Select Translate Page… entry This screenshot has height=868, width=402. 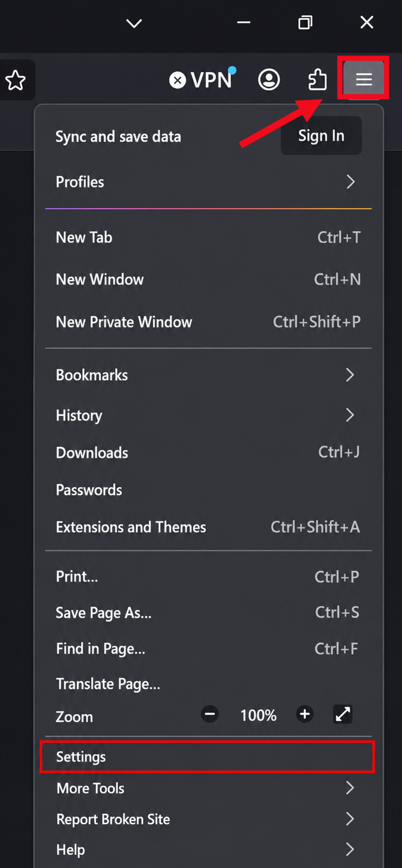point(208,684)
